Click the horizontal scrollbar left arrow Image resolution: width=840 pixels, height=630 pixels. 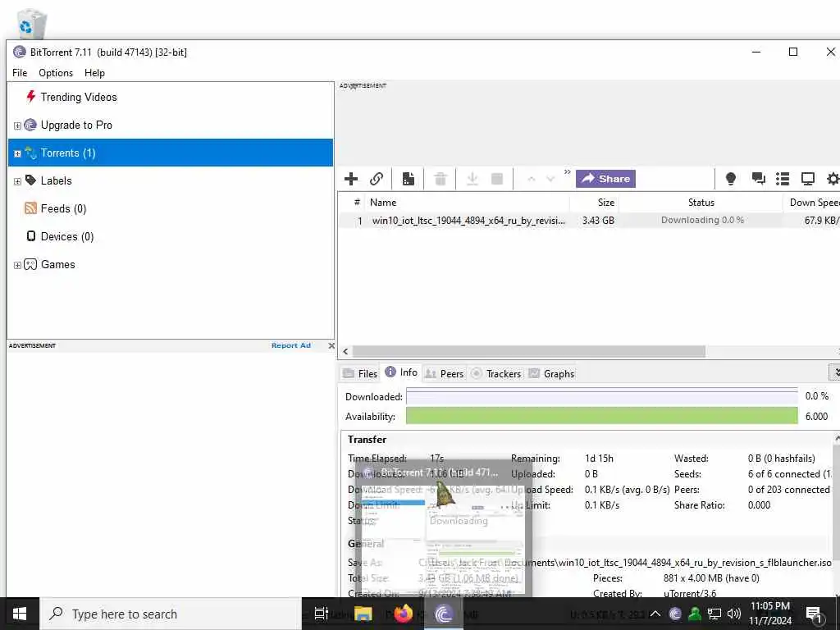tap(345, 351)
